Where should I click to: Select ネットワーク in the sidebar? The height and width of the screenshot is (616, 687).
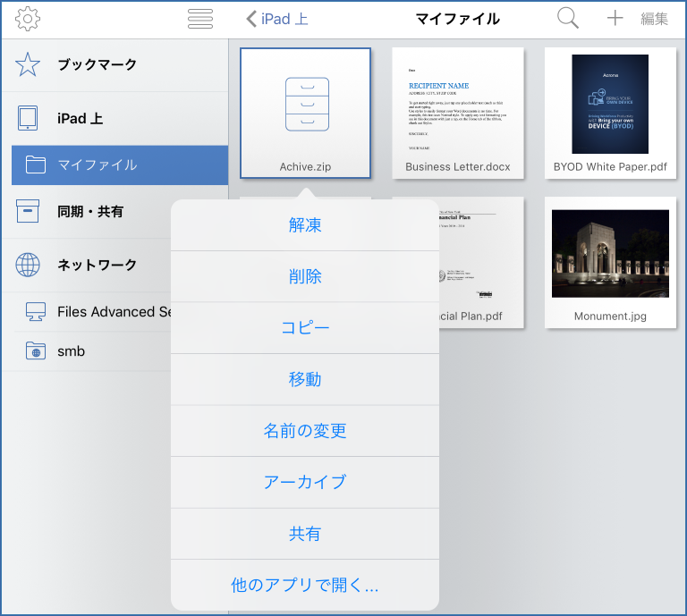98,265
